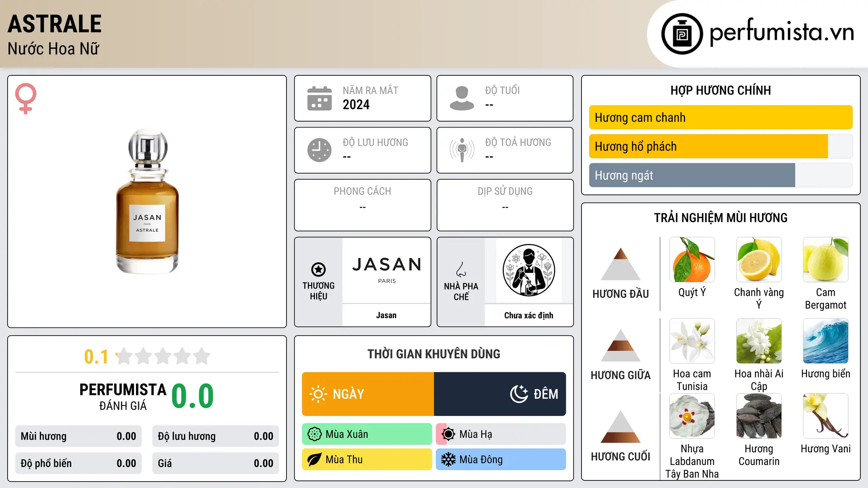This screenshot has height=488, width=868.
Task: Open the Chanh vàng Ý lemon note image
Action: click(759, 260)
